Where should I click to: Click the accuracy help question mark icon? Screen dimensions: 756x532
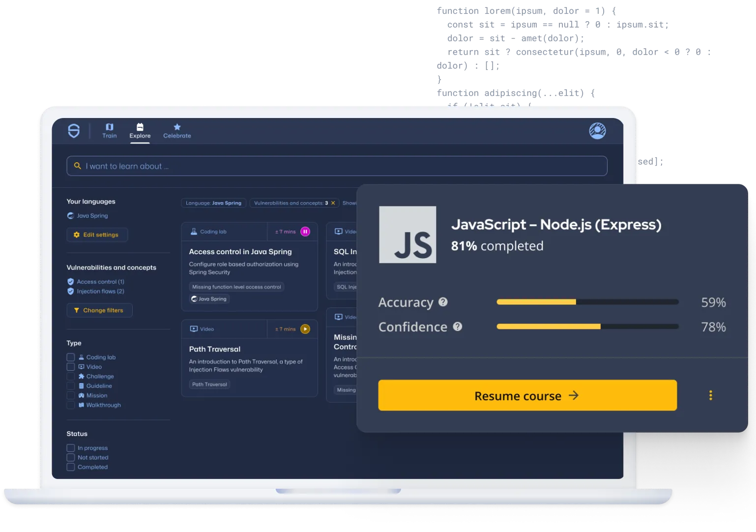click(442, 302)
